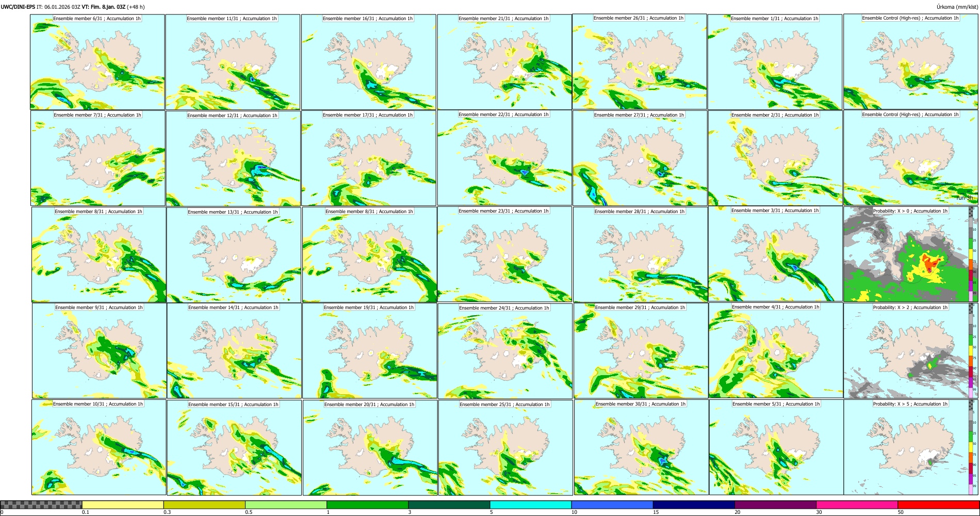Open the Ensemble member 6/31 precipitation map
980x516 pixels.
point(97,62)
